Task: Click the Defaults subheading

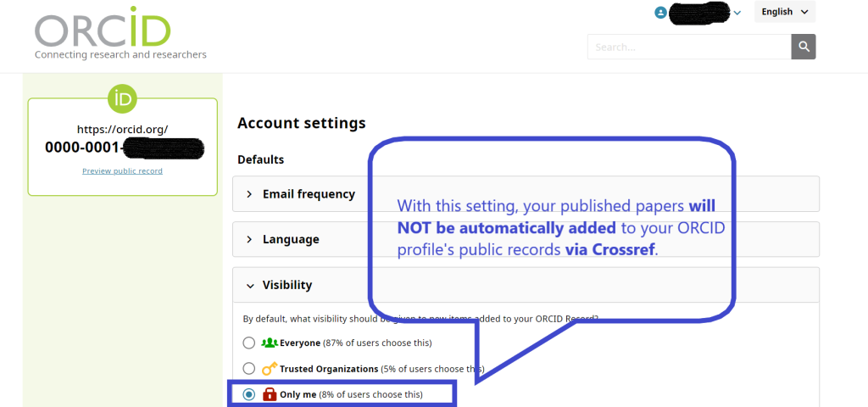Action: point(261,159)
